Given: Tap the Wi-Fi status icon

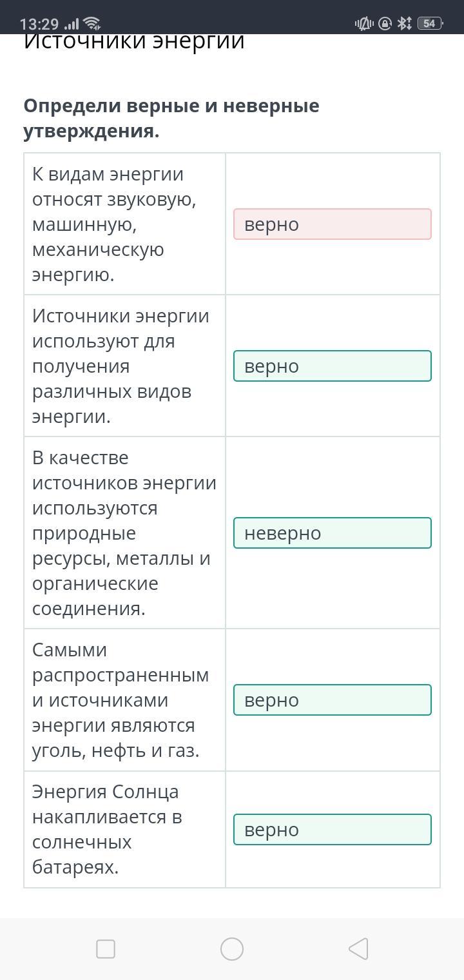Looking at the screenshot, I should click(92, 24).
